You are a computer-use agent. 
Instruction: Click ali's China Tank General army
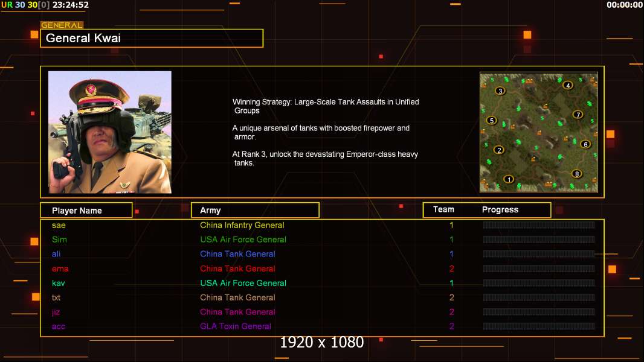tap(237, 254)
